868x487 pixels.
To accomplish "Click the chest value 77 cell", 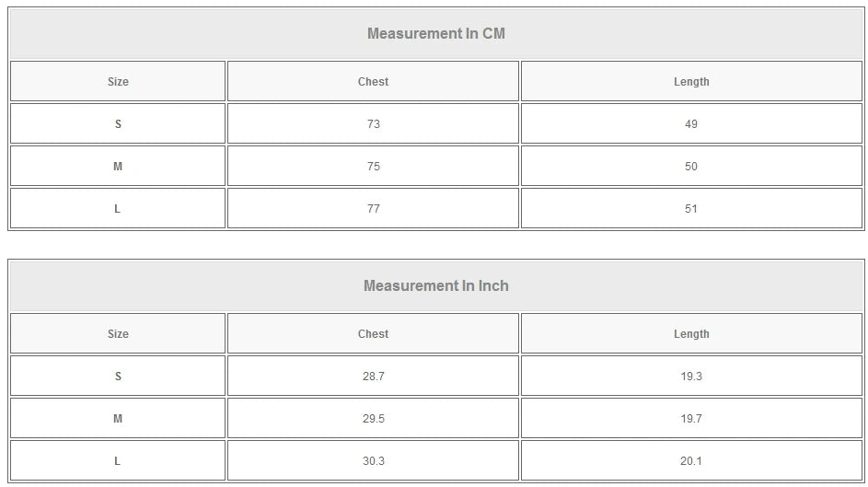I will [373, 209].
